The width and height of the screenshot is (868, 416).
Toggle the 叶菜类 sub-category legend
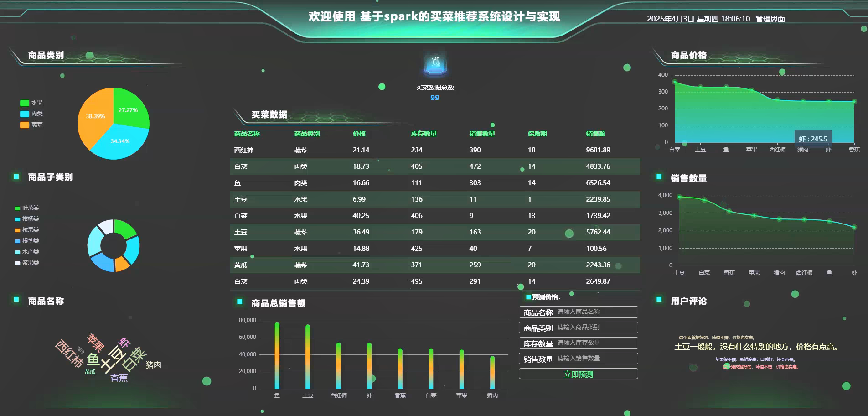pos(27,208)
